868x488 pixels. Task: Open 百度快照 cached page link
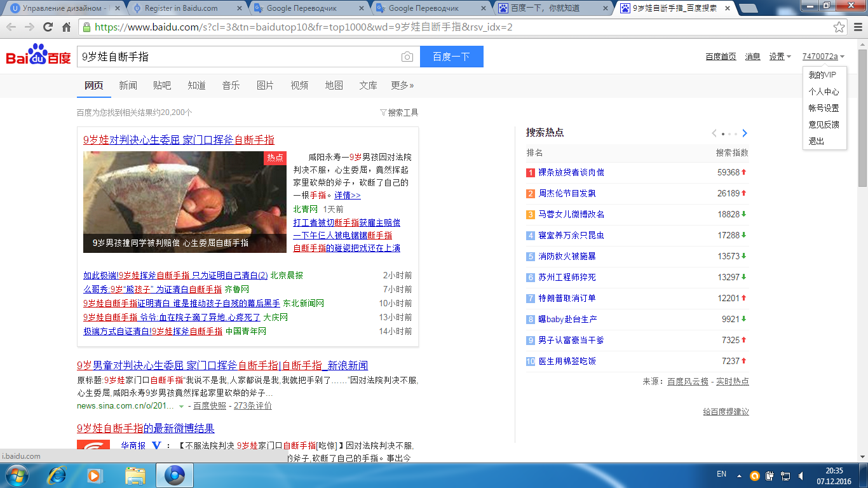click(210, 405)
